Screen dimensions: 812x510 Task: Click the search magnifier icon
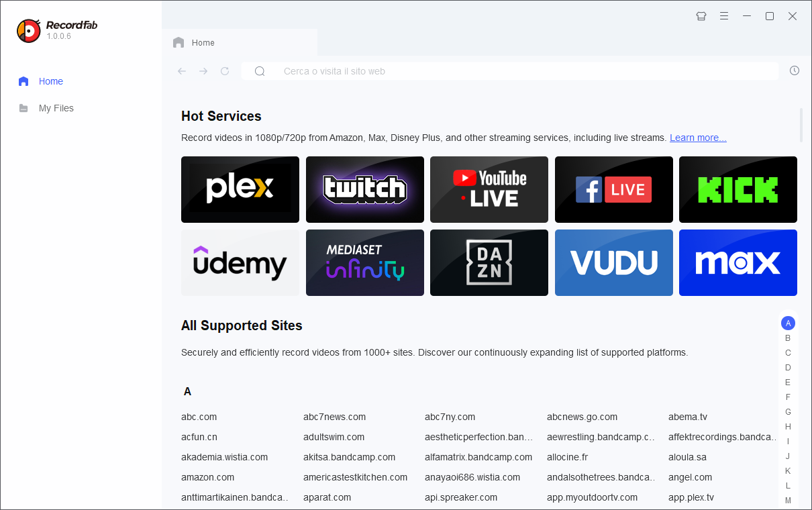tap(260, 71)
